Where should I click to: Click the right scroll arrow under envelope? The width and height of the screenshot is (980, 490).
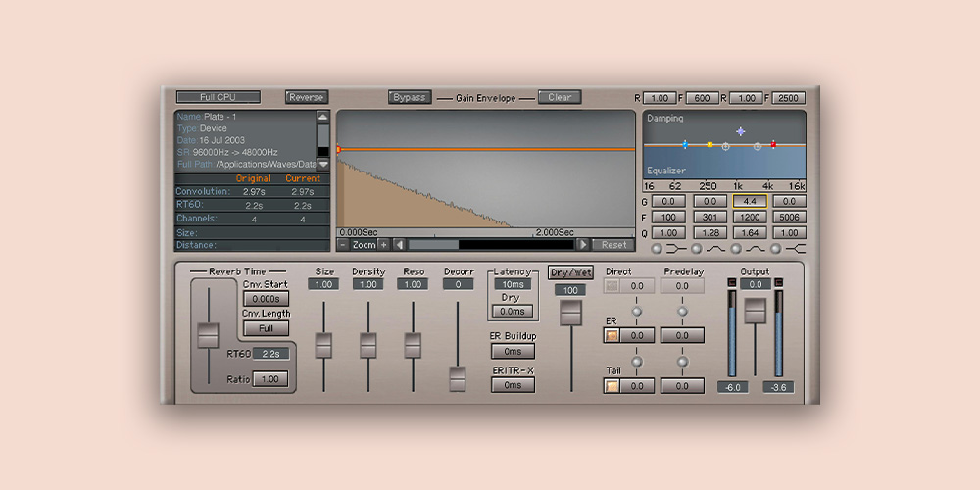(x=582, y=245)
